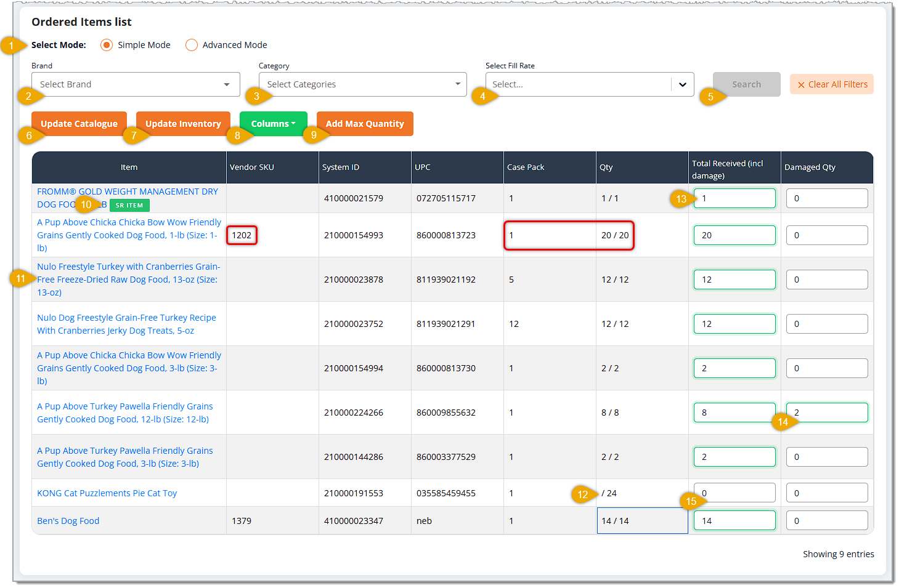The image size is (899, 588).
Task: Open the Columns dropdown menu
Action: point(273,124)
